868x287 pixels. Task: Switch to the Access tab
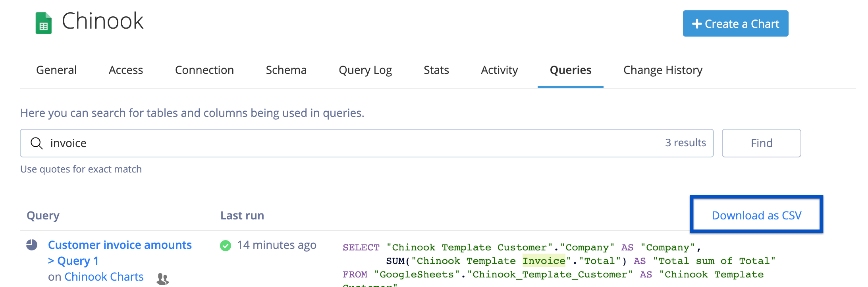[126, 70]
